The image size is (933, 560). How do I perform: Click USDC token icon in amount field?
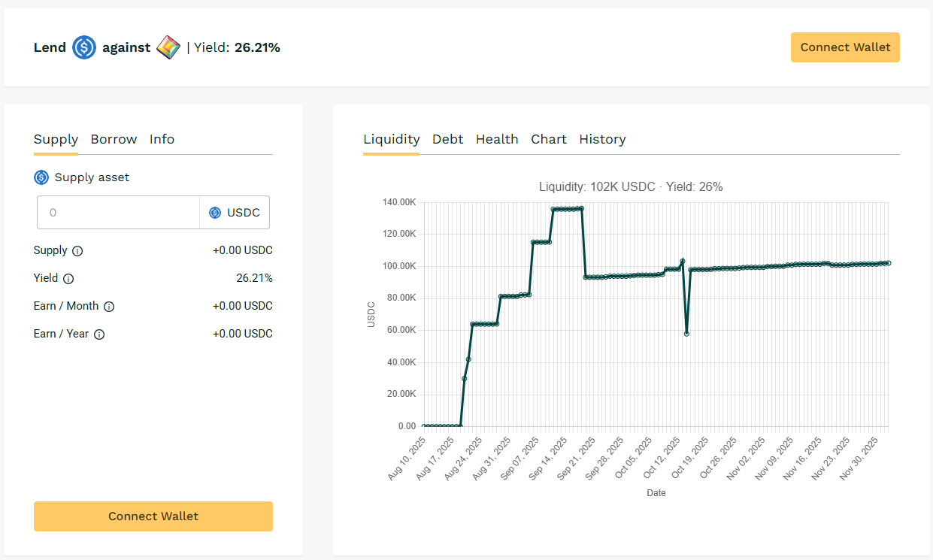point(215,213)
